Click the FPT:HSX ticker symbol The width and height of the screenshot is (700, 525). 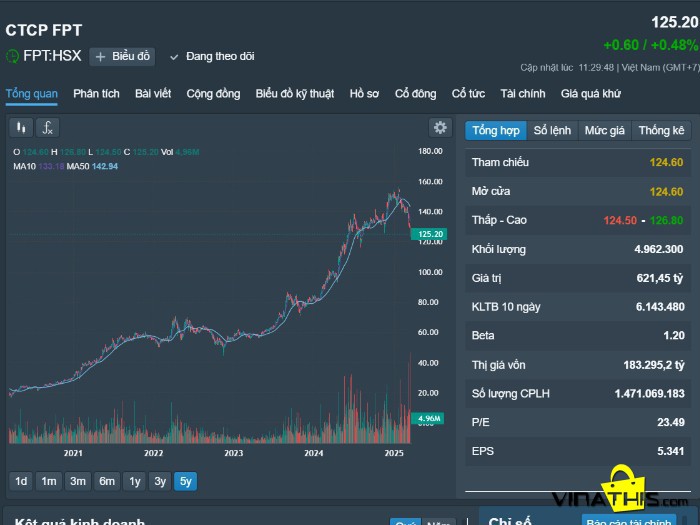(52, 56)
